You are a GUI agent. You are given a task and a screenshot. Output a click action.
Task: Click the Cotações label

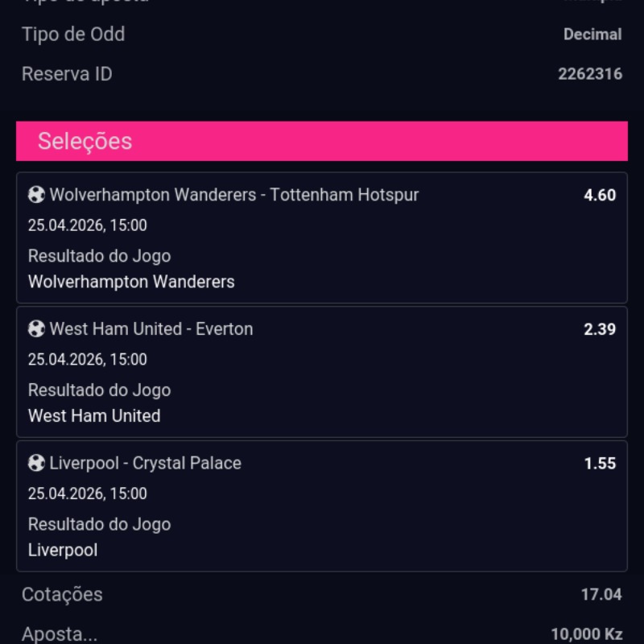click(x=62, y=595)
